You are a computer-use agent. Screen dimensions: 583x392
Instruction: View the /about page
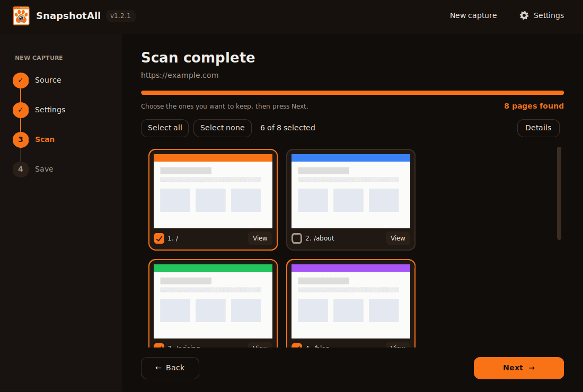click(x=397, y=238)
